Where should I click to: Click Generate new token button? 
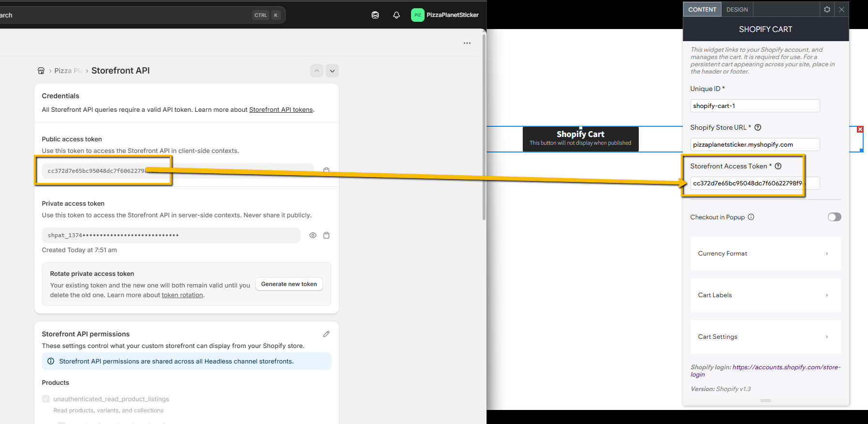(289, 284)
